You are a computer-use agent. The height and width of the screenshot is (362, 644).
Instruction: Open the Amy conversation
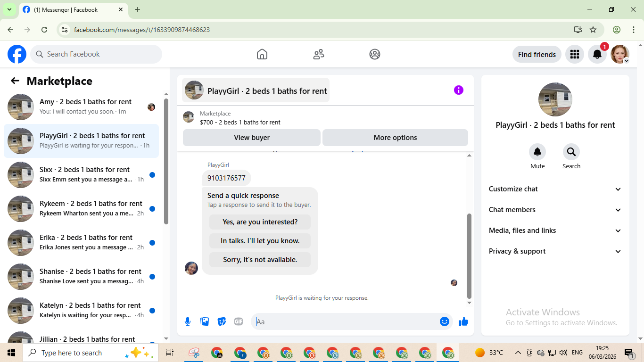[81, 107]
